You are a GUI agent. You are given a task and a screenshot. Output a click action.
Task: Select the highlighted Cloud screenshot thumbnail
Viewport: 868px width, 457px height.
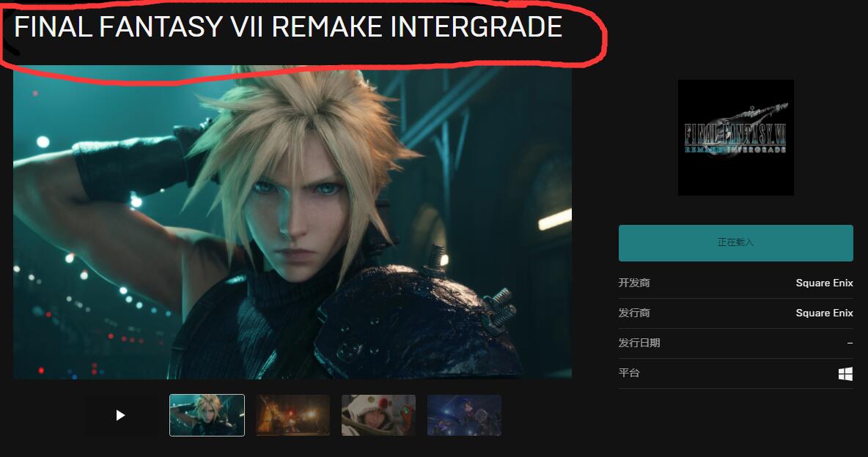207,415
